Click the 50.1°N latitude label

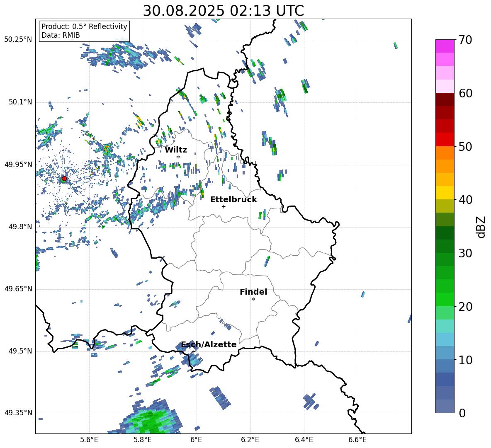point(20,102)
